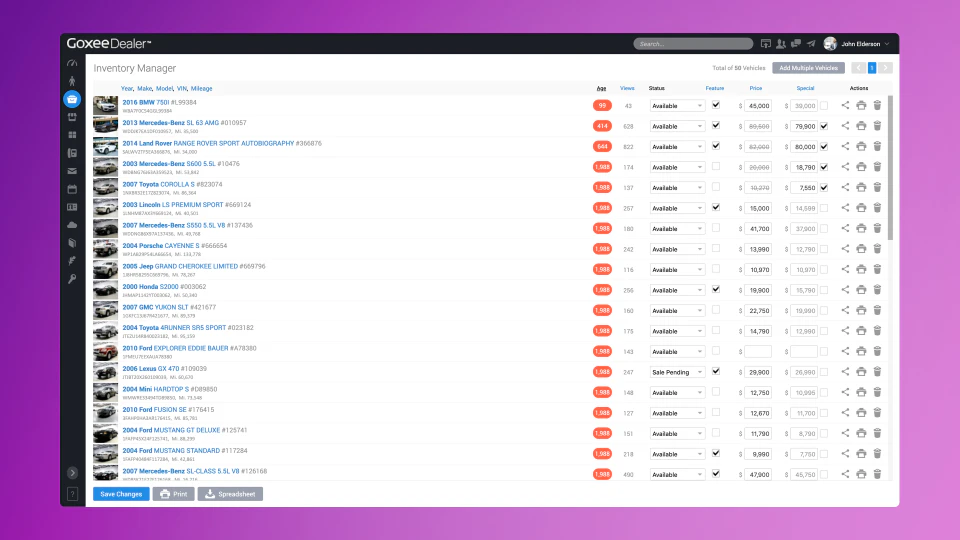This screenshot has width=960, height=540.
Task: Share the 2016 BMW 750i listing
Action: [845, 105]
